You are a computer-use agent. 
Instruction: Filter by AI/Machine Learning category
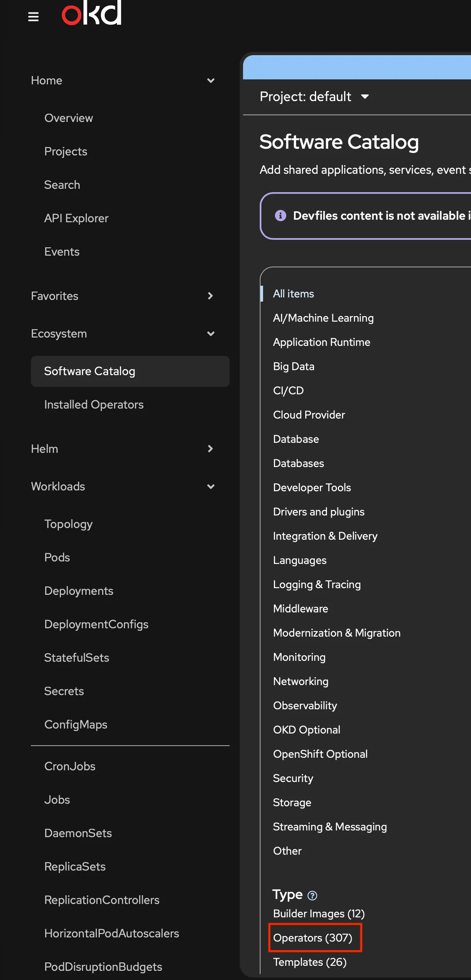pos(323,318)
